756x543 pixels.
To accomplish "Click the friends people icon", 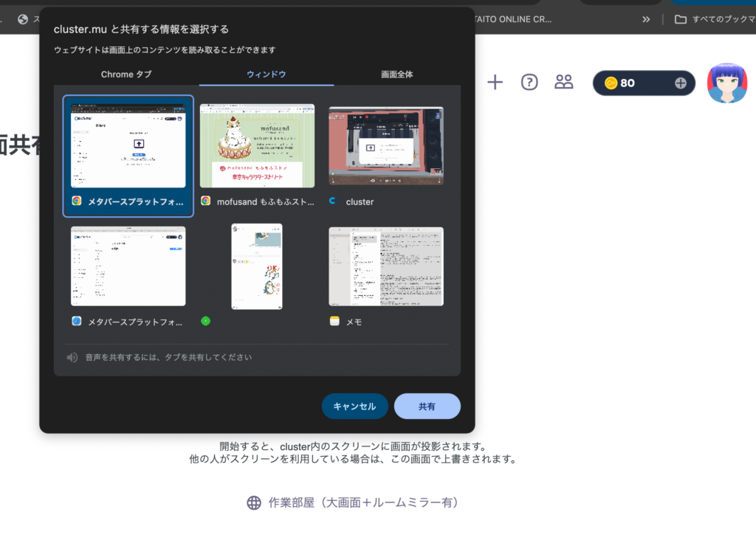I will tap(564, 83).
